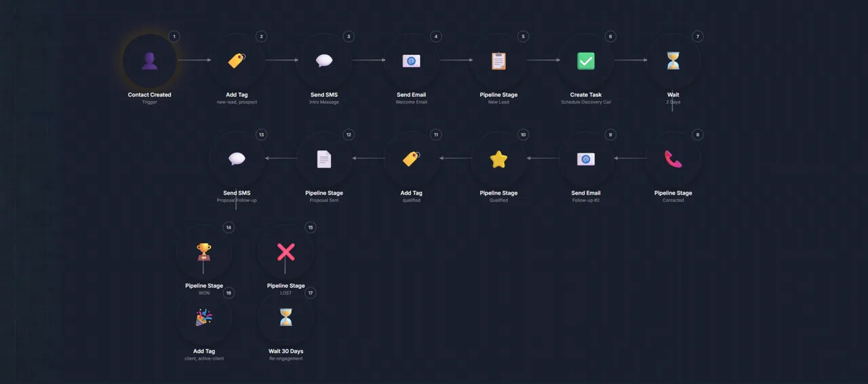The image size is (868, 384).
Task: Select the Wait 2 Days hourglass icon
Action: point(673,61)
